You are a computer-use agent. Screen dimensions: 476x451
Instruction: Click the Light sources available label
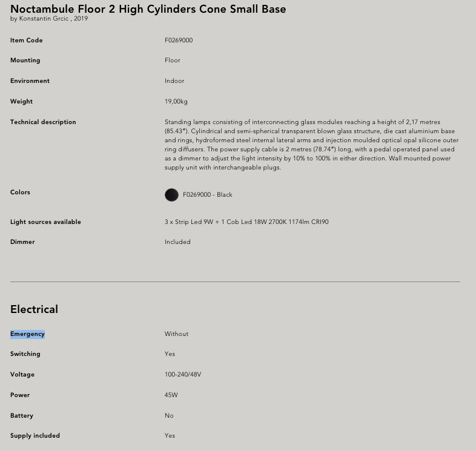click(x=45, y=222)
